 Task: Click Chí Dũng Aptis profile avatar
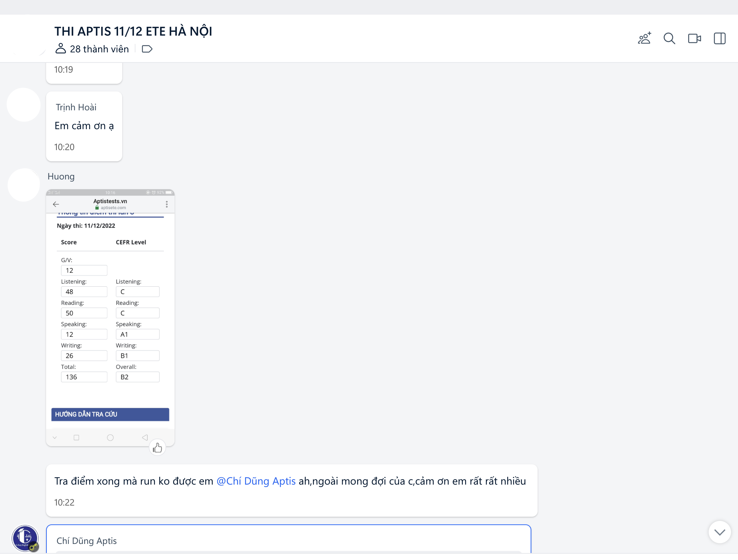tap(25, 538)
